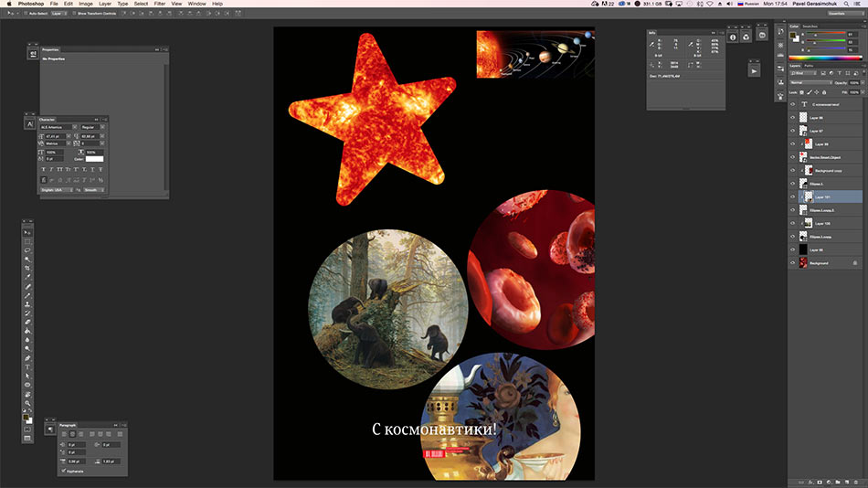Viewport: 868px width, 488px height.
Task: Select the Zoom tool in toolbox
Action: pos(27,403)
